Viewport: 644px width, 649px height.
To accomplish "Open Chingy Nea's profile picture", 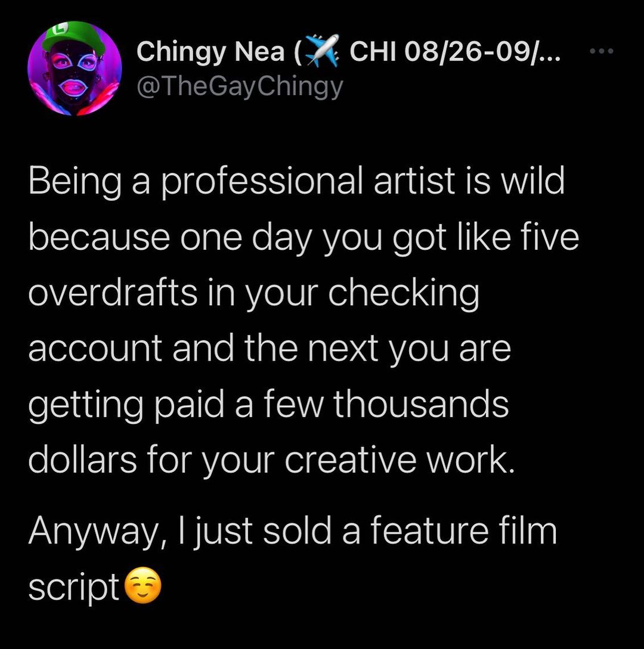I will pyautogui.click(x=75, y=68).
